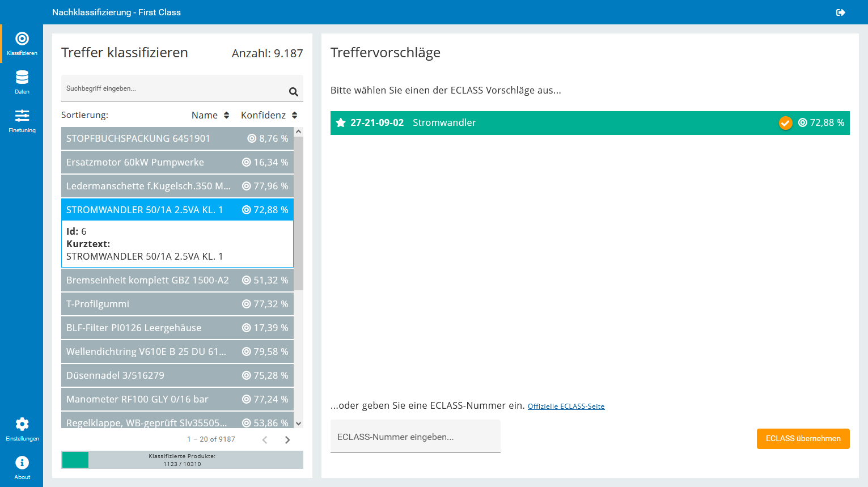Open Einstellungen gear settings

22,429
